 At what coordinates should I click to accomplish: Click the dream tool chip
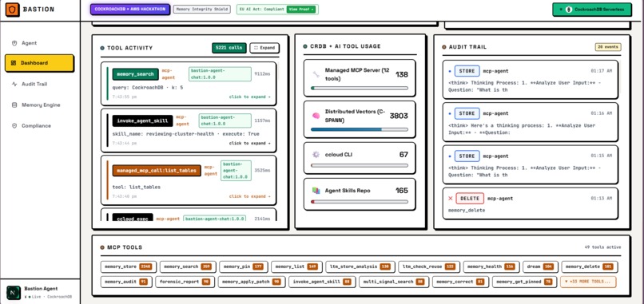tap(540, 266)
